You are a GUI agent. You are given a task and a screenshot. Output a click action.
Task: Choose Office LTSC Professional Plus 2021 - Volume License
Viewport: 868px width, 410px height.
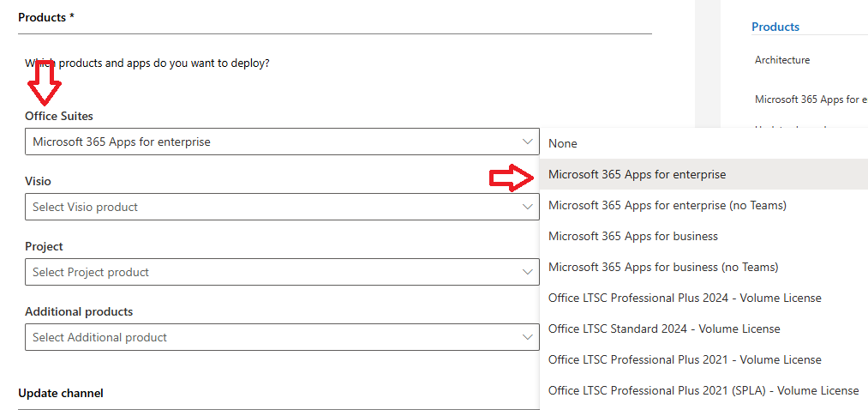click(x=685, y=359)
